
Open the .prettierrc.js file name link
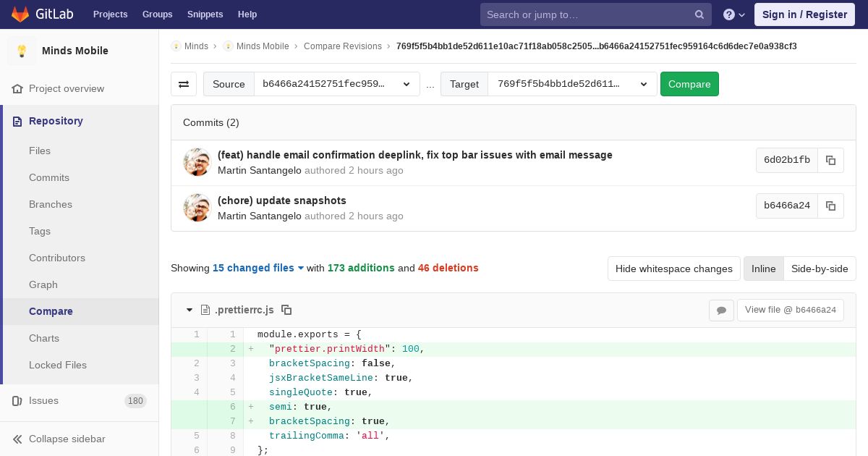click(244, 310)
